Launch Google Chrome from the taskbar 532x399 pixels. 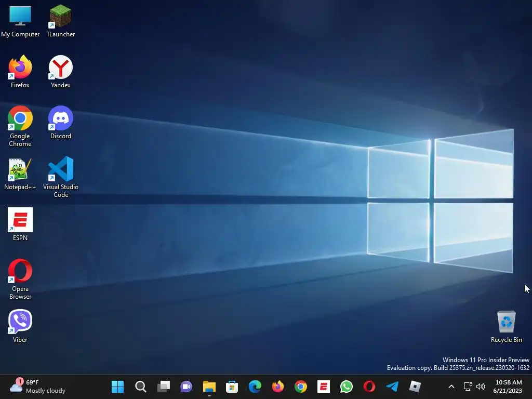(301, 387)
